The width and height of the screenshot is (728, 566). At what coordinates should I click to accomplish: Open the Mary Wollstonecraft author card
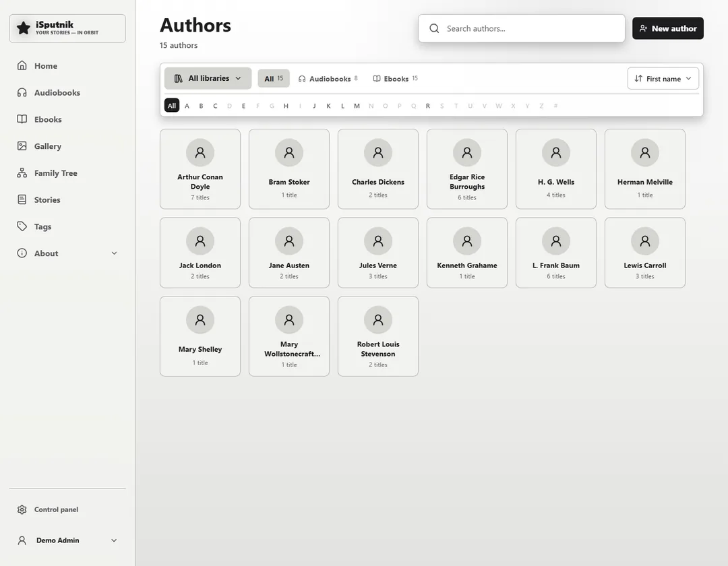tap(289, 336)
